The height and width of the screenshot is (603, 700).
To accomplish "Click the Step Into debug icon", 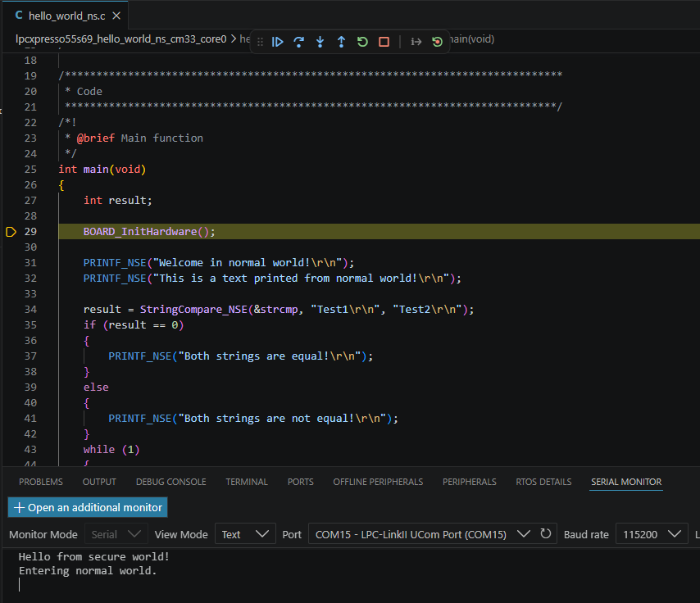I will tap(320, 39).
